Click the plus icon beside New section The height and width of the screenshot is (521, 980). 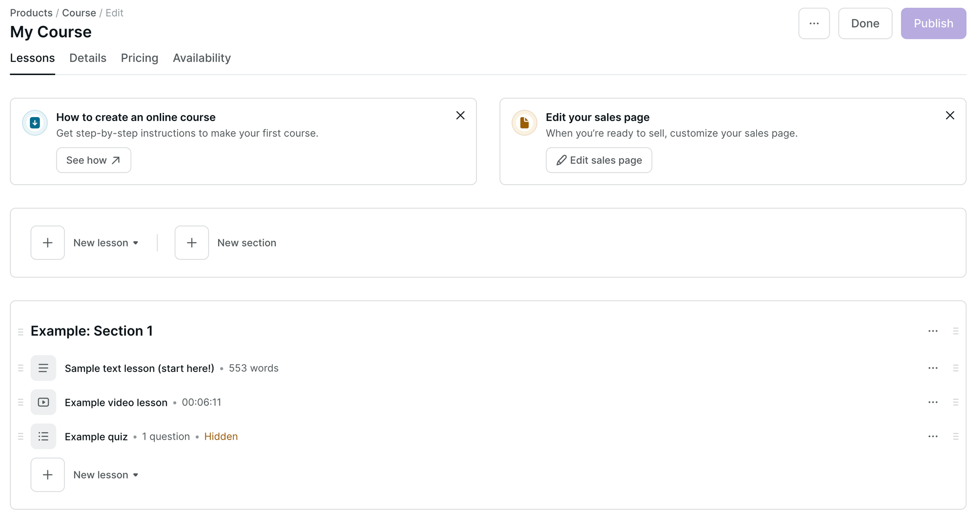(192, 243)
